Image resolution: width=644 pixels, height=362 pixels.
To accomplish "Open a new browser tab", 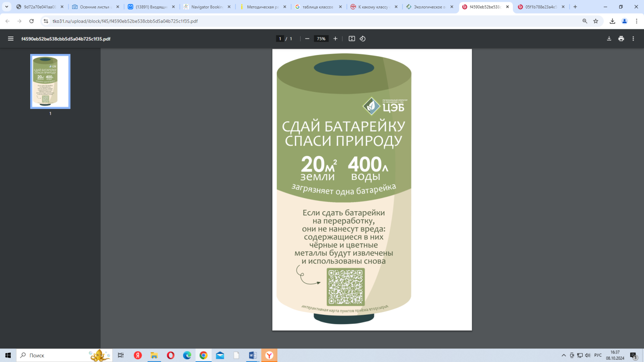I will [x=575, y=7].
